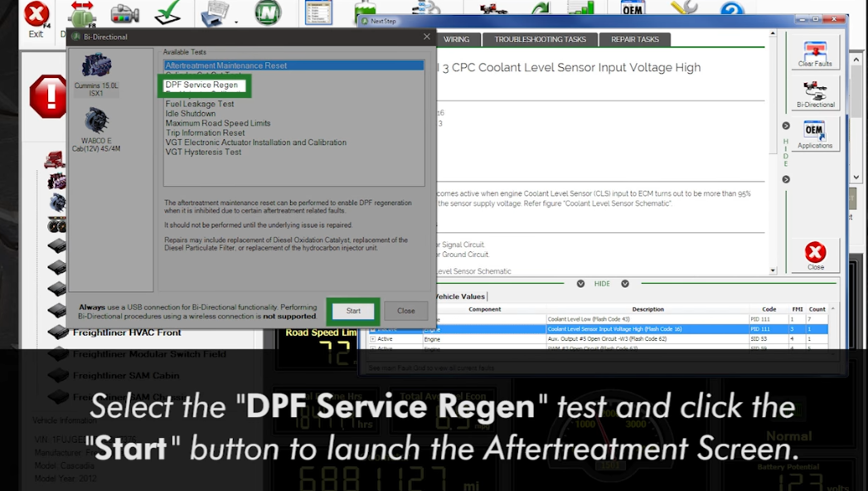Select VGT Electronic Actuator Installation and Calibration
Screen dimensions: 868x491
point(255,143)
